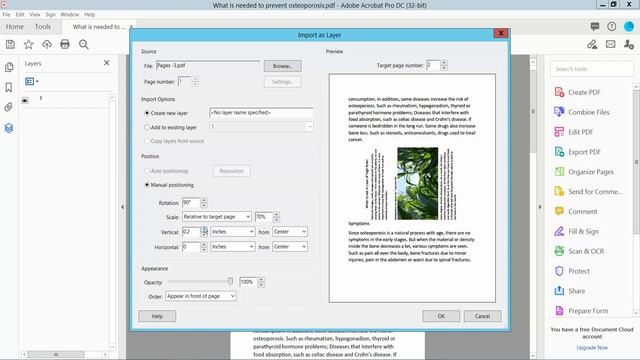The image size is (640, 360).
Task: Click the notifications chat bubble icon
Action: (x=595, y=27)
